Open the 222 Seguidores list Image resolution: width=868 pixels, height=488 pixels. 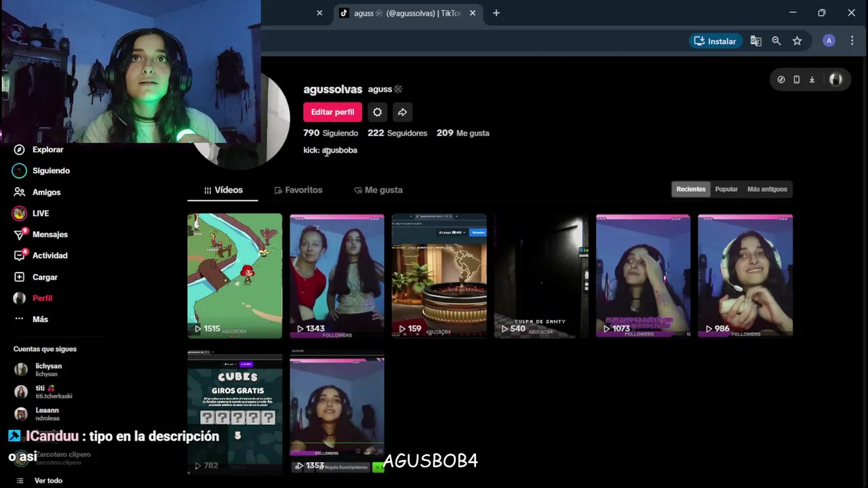397,133
